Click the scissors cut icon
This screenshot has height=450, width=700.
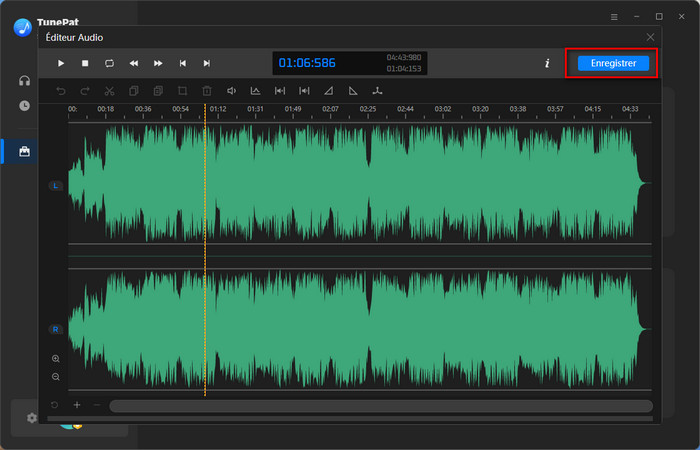[110, 91]
